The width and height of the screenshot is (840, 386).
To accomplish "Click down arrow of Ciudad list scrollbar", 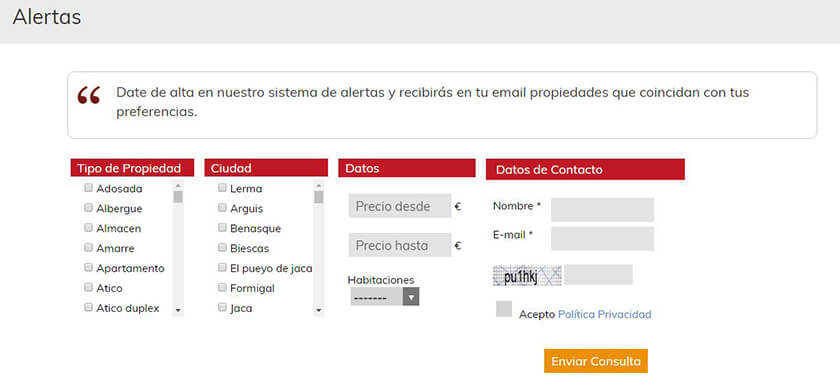I will (x=319, y=310).
